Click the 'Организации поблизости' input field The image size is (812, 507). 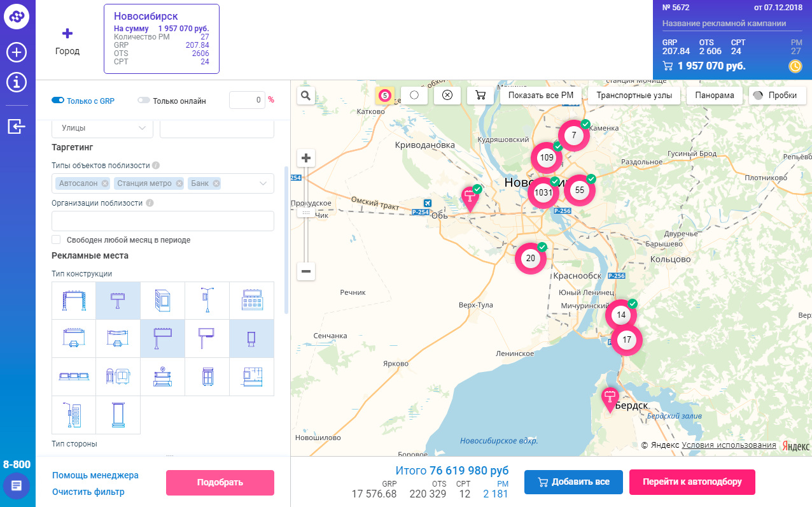tap(163, 221)
